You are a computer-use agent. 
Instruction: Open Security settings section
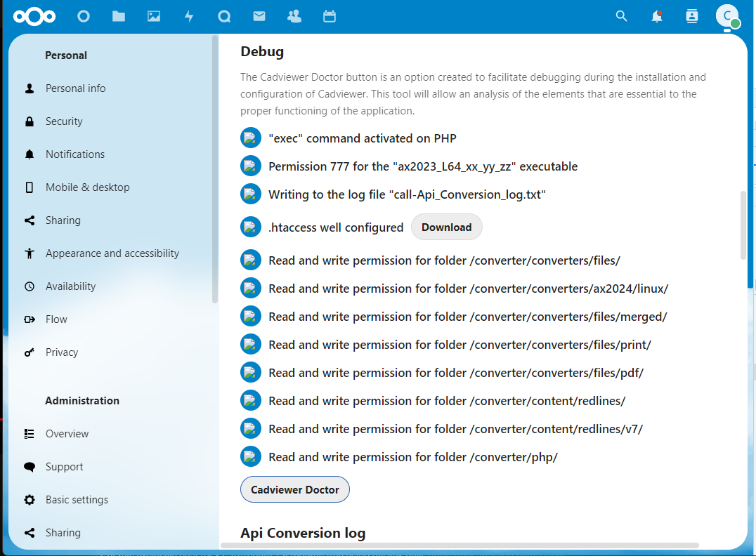pyautogui.click(x=64, y=121)
